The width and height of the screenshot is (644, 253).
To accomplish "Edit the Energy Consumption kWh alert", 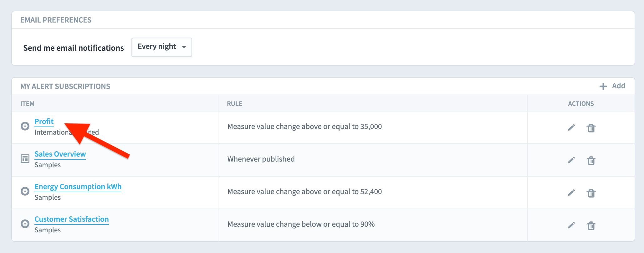I will click(x=571, y=193).
